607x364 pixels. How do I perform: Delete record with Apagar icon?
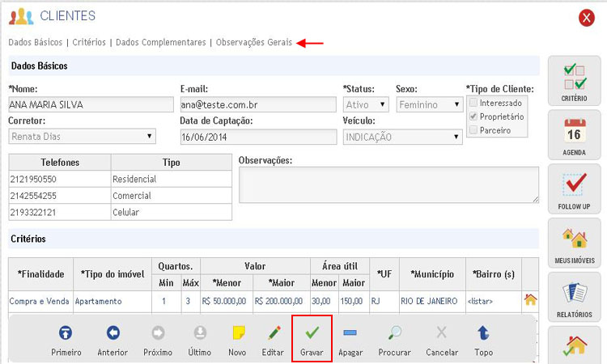click(350, 333)
